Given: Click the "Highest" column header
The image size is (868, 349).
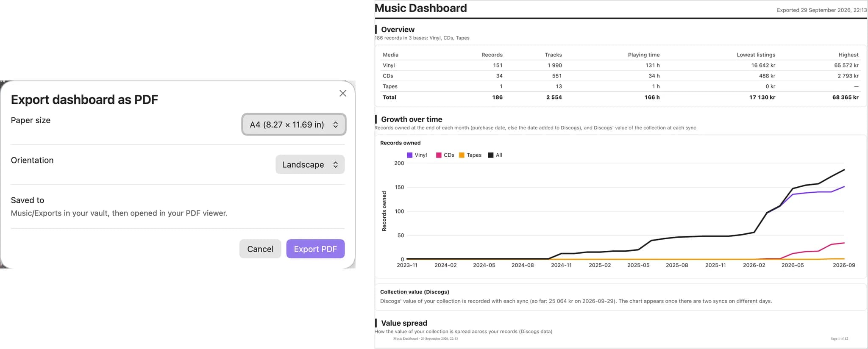Looking at the screenshot, I should [849, 55].
